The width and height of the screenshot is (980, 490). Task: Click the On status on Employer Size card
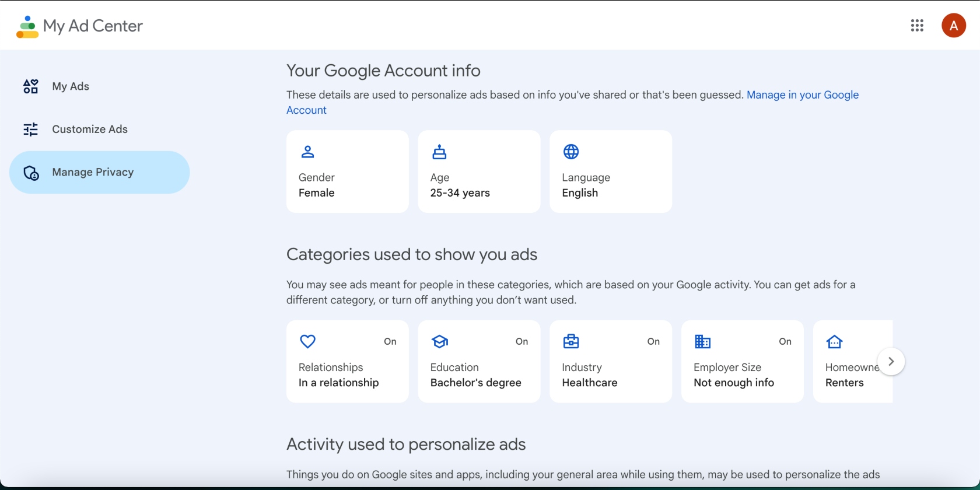click(785, 342)
